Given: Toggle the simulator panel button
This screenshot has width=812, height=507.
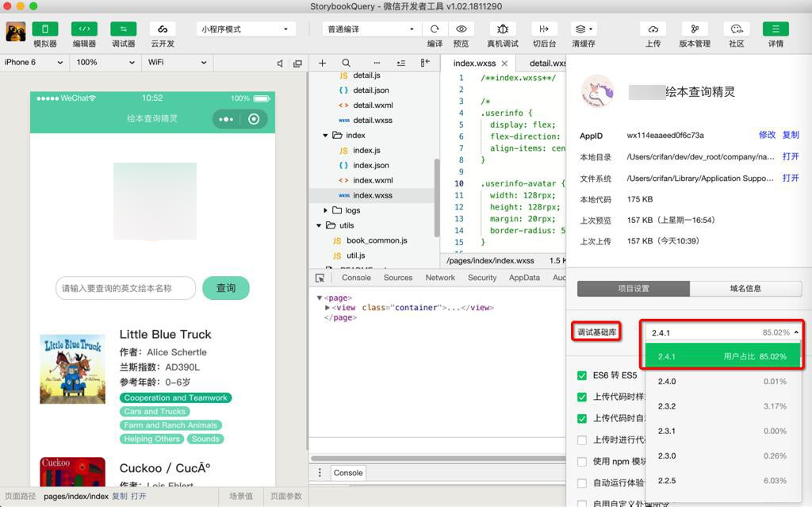Looking at the screenshot, I should (x=44, y=29).
